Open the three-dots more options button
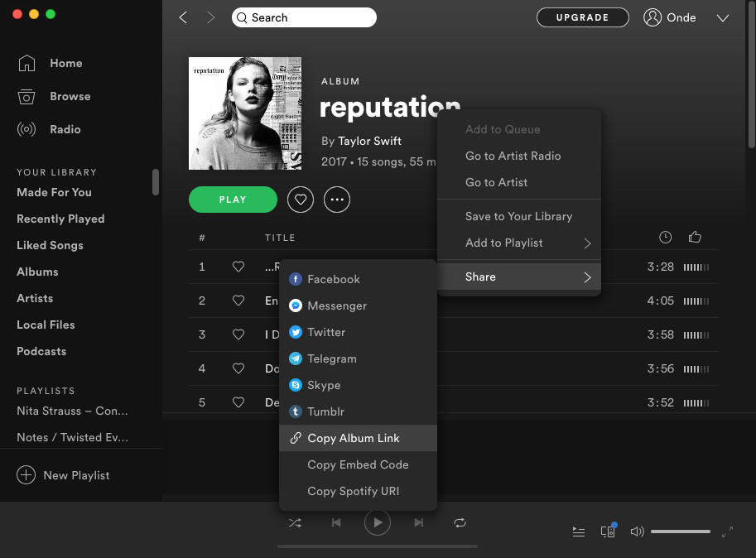The height and width of the screenshot is (558, 756). [x=337, y=200]
